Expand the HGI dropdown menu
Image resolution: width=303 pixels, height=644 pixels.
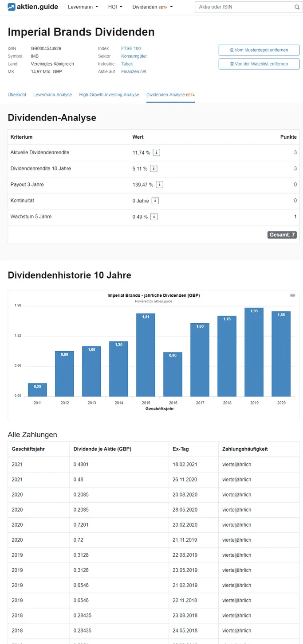[115, 7]
